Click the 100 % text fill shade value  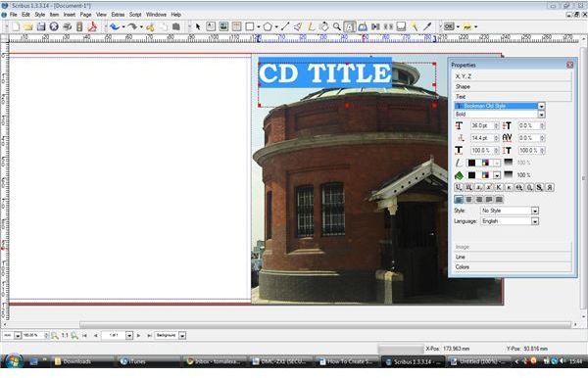524,175
